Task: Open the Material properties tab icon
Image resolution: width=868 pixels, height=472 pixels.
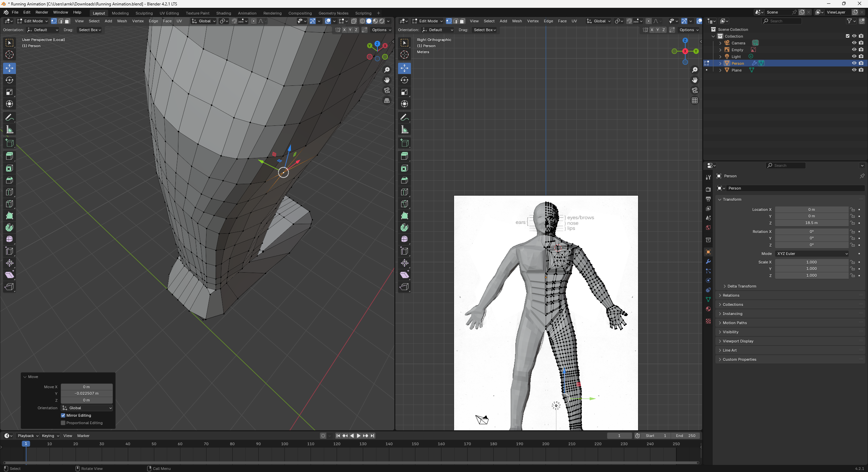Action: (708, 309)
